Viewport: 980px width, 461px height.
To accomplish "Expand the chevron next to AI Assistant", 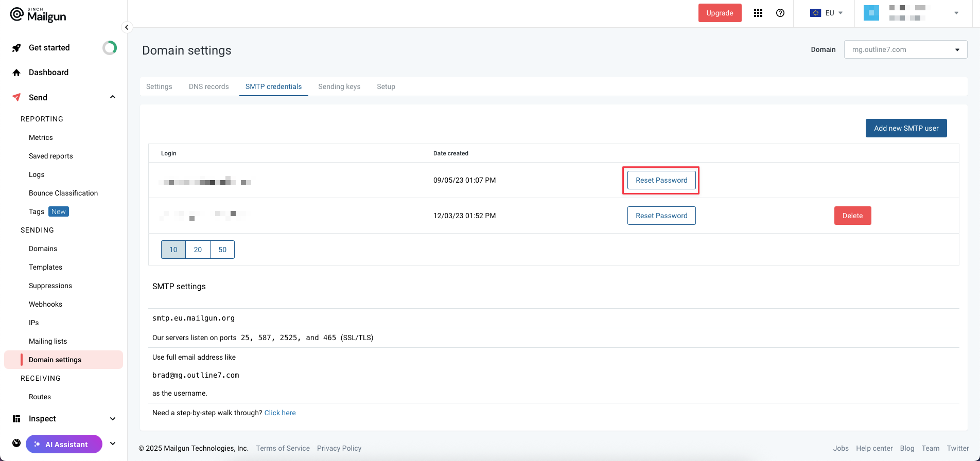I will pyautogui.click(x=113, y=444).
